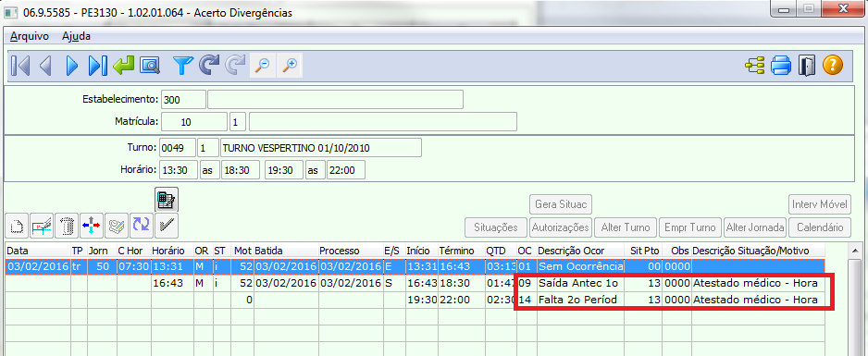The width and height of the screenshot is (868, 356).
Task: Go to first record navigation icon
Action: (20, 66)
